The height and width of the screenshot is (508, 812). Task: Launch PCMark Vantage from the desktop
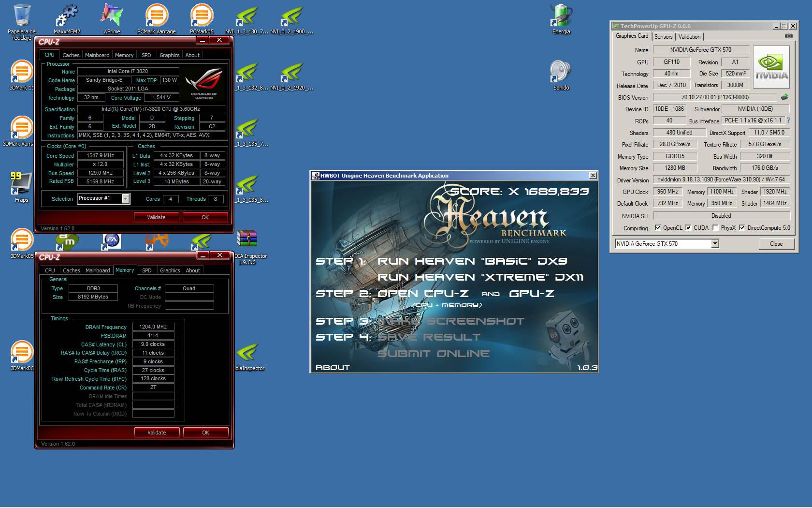pyautogui.click(x=156, y=19)
